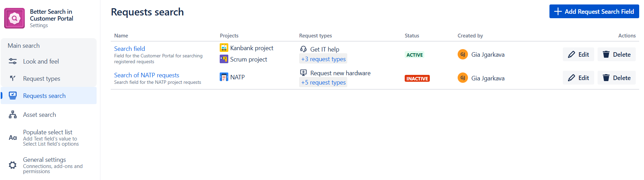Expand +3 request types
The image size is (644, 180).
(x=323, y=59)
